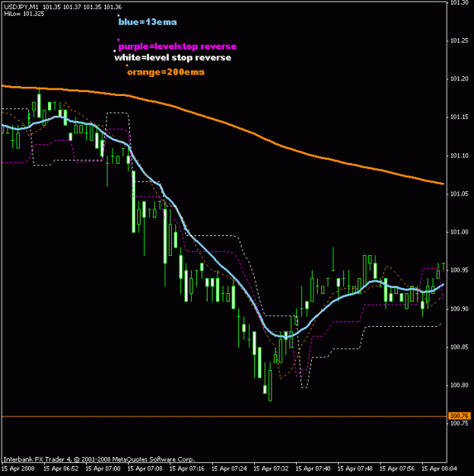Click the '15 Apr 07:00' time label

point(103,468)
